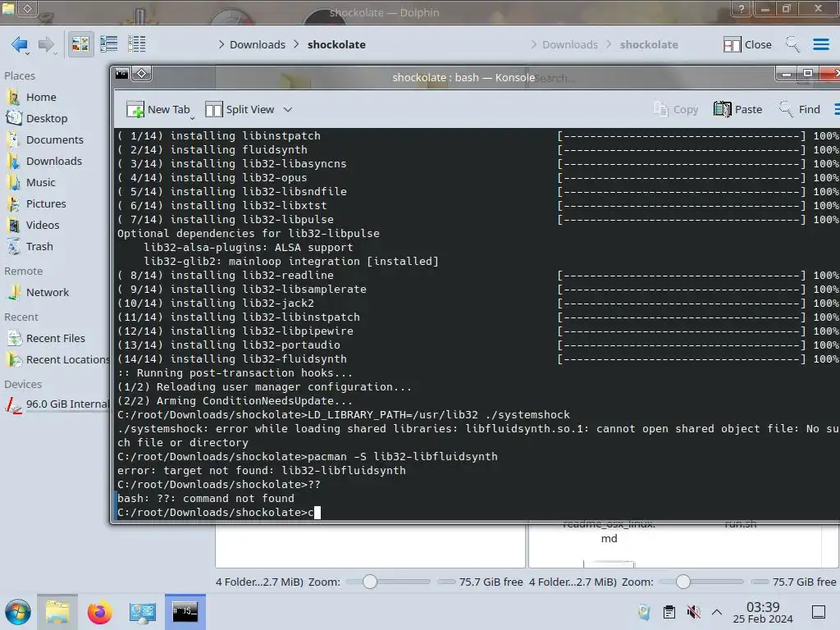Click show desktop button
Viewport: 840px width, 630px height.
819,612
